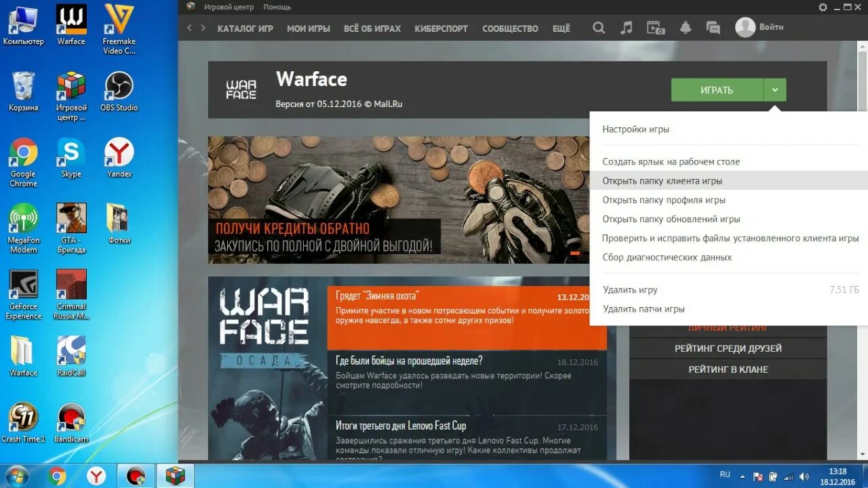
Task: Open РЕЙТИНГ В КЛАНЕ
Action: [728, 369]
